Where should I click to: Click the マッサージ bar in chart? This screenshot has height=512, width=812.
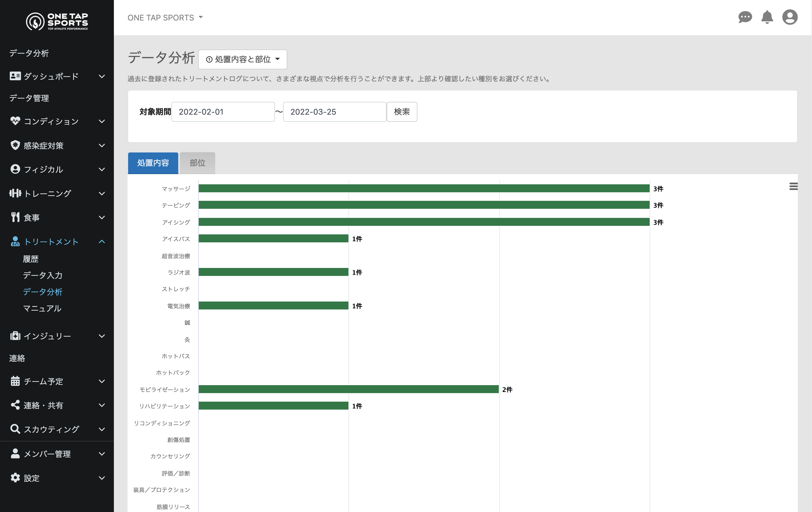pos(424,189)
